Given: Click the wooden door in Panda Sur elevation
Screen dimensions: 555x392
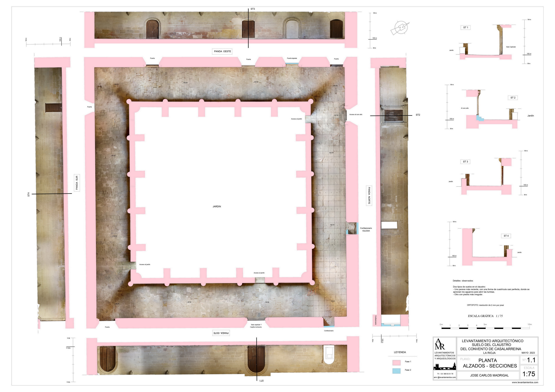Looking at the screenshot, I should (x=53, y=108).
